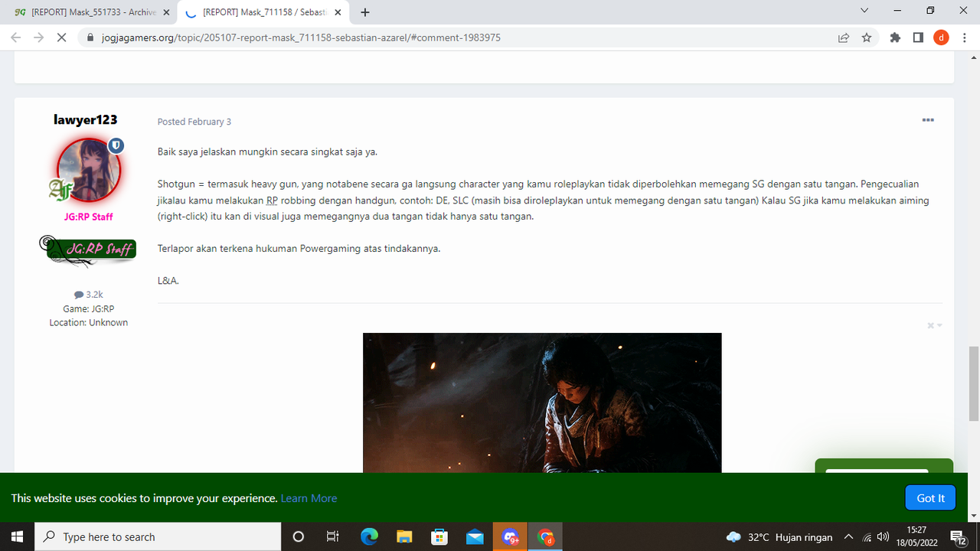
Task: Open the Chrome profile avatar 'd'
Action: (941, 37)
